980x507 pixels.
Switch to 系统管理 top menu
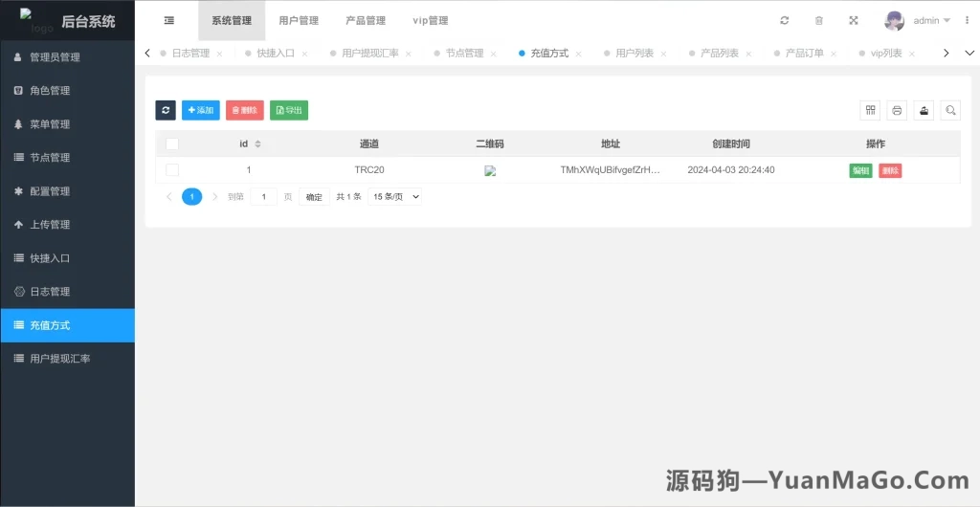[232, 21]
